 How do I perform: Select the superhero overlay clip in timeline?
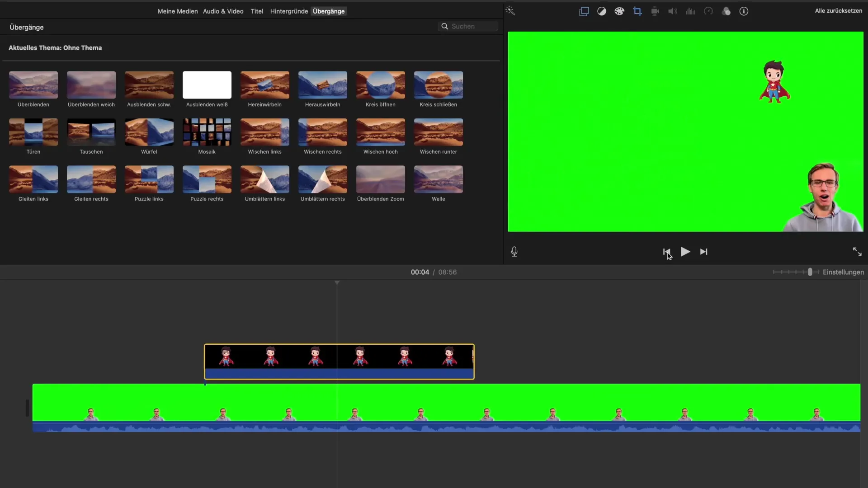click(339, 361)
